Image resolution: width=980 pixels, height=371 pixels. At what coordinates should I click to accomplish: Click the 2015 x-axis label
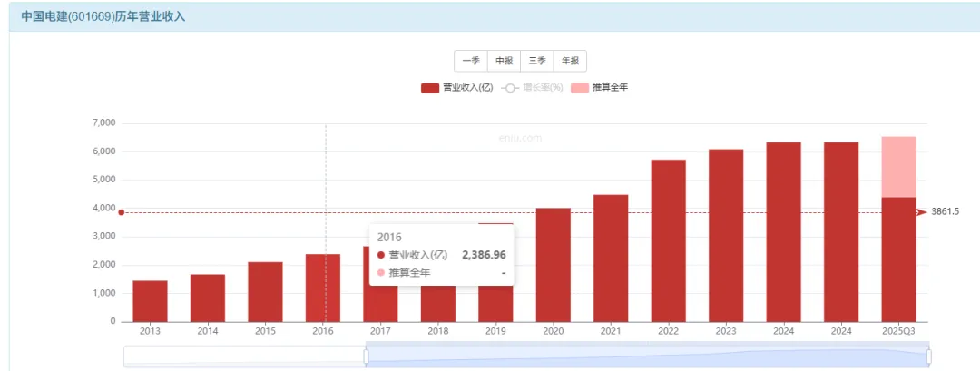(265, 331)
